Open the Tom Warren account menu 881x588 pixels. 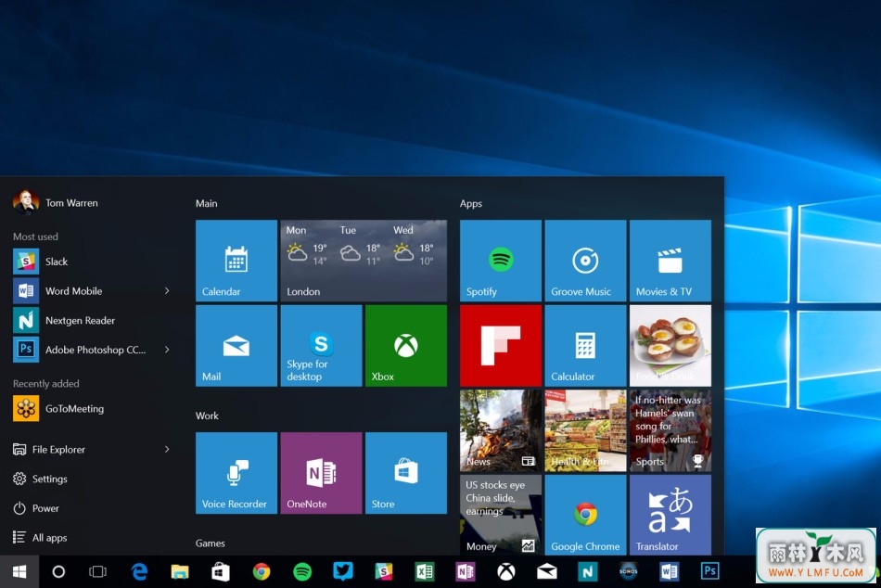coord(57,202)
